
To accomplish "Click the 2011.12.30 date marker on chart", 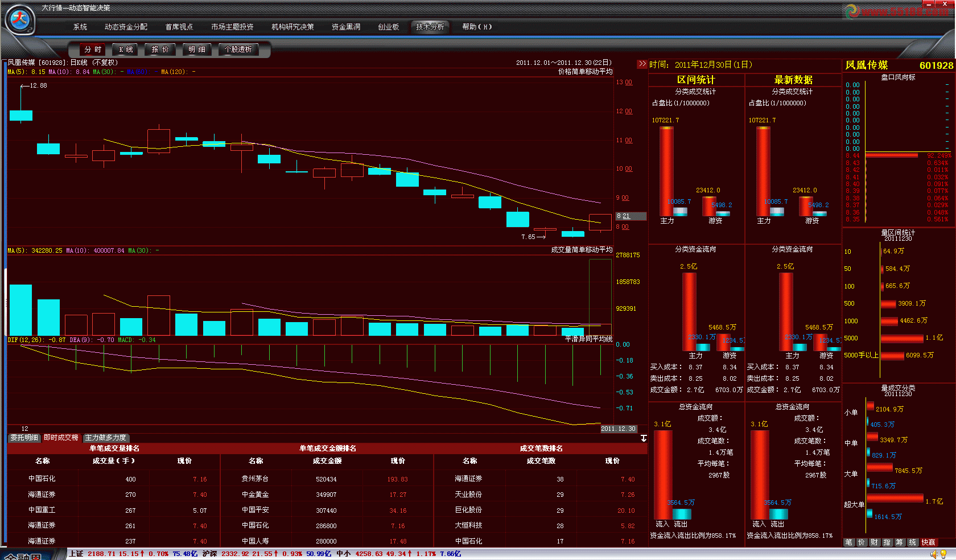I will tap(618, 429).
